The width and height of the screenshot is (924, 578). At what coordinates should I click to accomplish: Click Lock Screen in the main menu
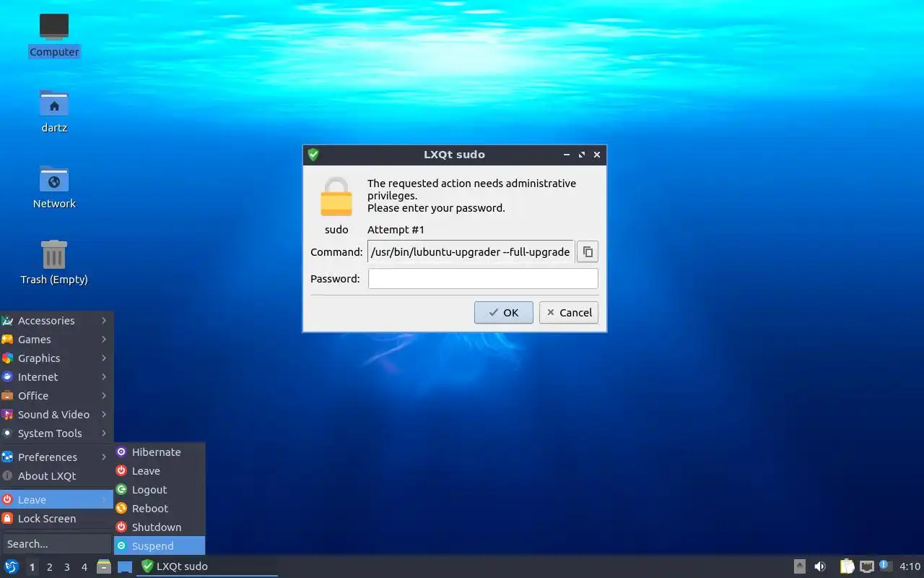pos(56,519)
